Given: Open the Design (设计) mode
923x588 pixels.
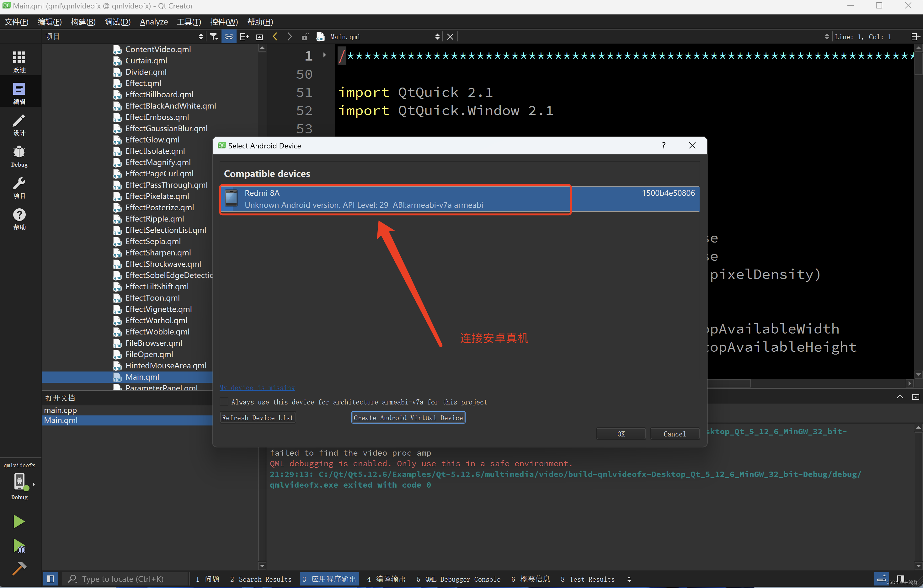Looking at the screenshot, I should coord(19,125).
